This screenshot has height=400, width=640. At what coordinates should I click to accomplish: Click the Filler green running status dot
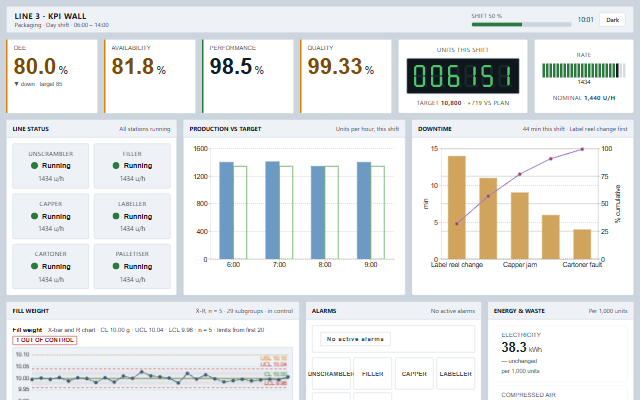tap(116, 165)
